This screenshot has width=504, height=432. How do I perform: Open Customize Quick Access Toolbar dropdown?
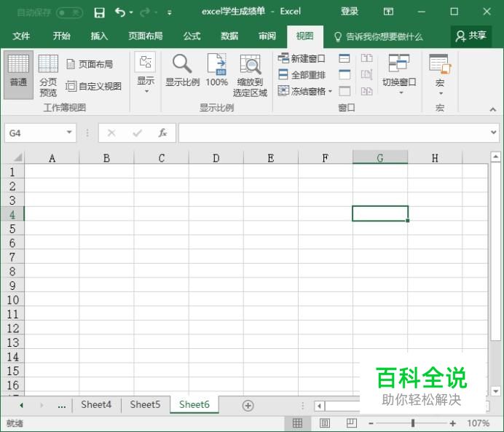pyautogui.click(x=170, y=13)
